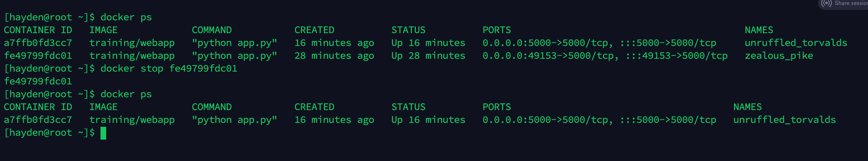Image resolution: width=868 pixels, height=161 pixels.
Task: Click the "Up 28 minutes" status text
Action: coord(428,56)
